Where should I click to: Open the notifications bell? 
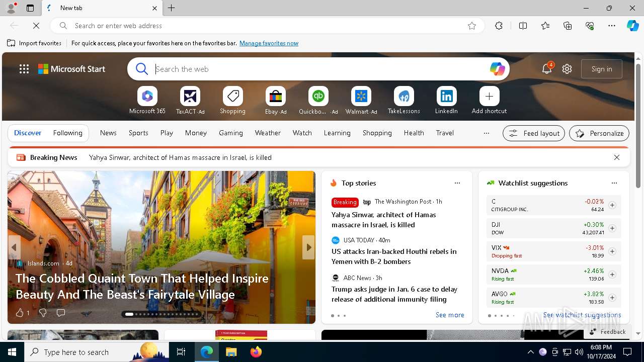(547, 69)
